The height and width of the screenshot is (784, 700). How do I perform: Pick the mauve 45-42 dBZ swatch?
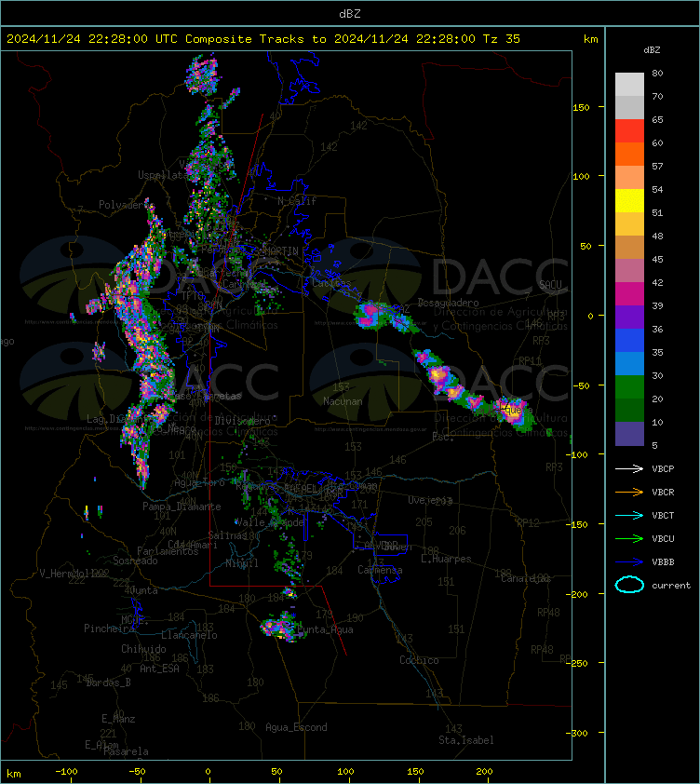(629, 271)
